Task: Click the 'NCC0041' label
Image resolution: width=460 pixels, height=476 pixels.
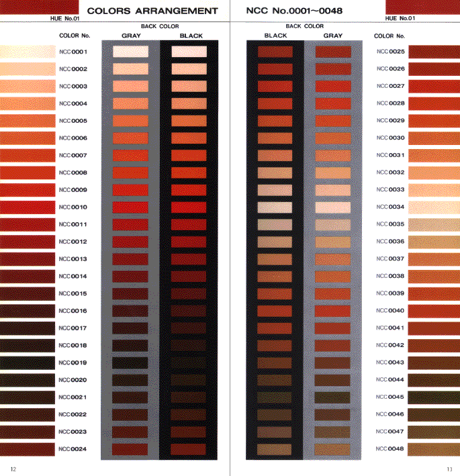Action: pyautogui.click(x=390, y=328)
